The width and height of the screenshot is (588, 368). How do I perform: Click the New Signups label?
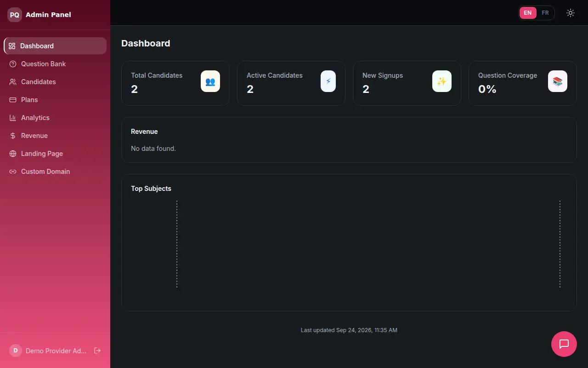click(383, 75)
